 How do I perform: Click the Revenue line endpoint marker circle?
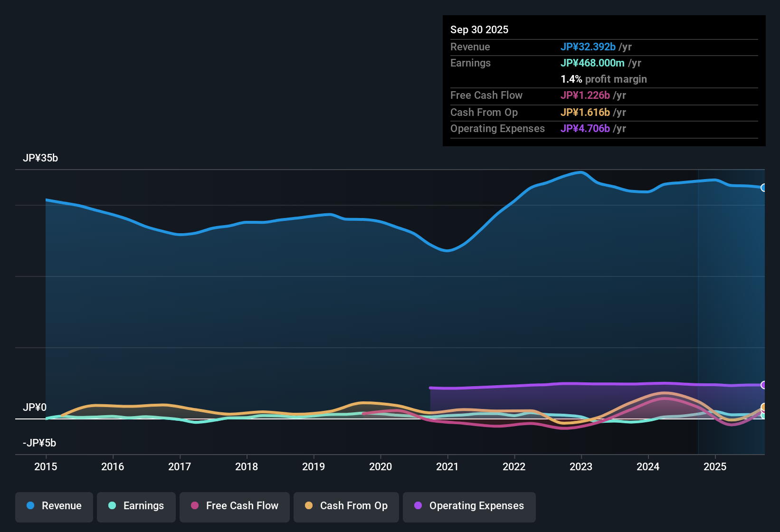(764, 187)
